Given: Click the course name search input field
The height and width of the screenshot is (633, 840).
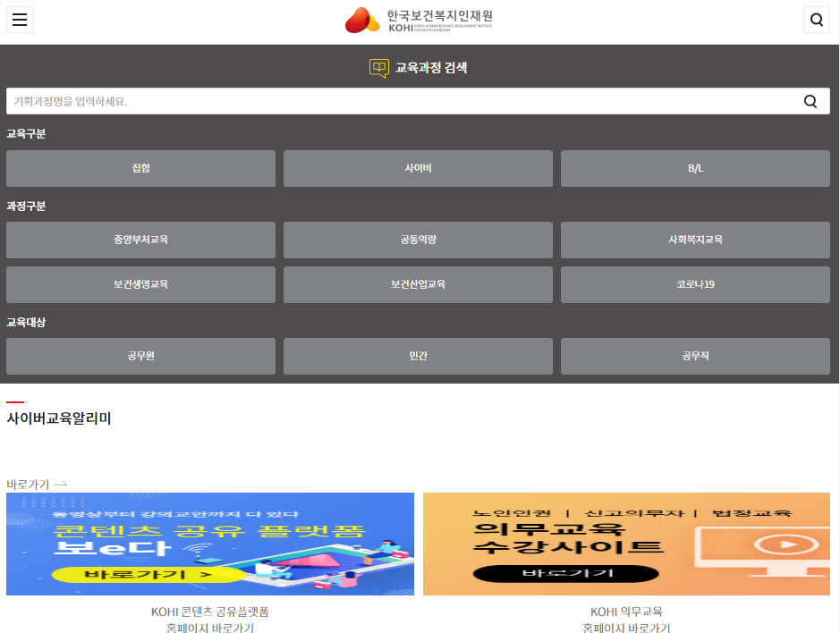Looking at the screenshot, I should [358, 100].
